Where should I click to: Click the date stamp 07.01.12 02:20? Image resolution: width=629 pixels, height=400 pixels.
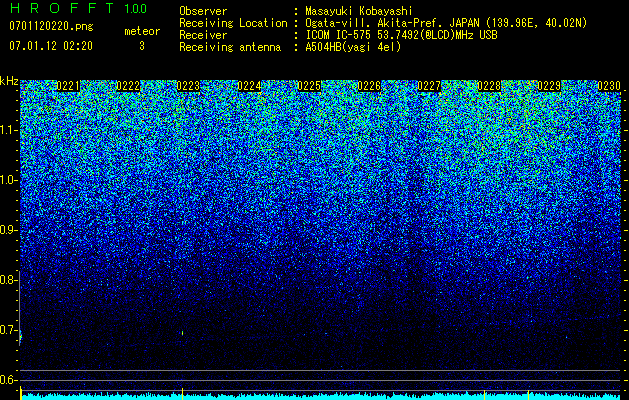tap(51, 45)
